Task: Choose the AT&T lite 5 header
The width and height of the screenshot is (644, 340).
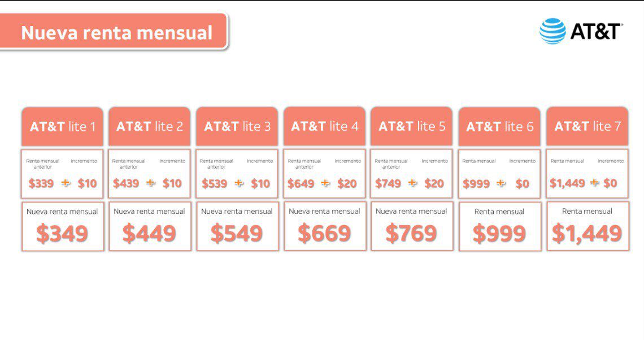Action: (411, 126)
